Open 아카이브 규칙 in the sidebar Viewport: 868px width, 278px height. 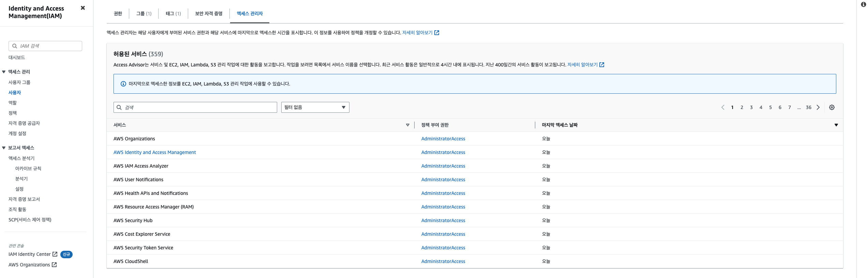point(28,169)
